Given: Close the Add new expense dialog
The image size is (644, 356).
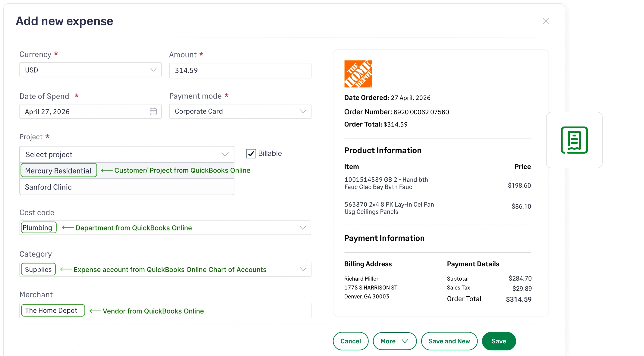Looking at the screenshot, I should point(546,21).
